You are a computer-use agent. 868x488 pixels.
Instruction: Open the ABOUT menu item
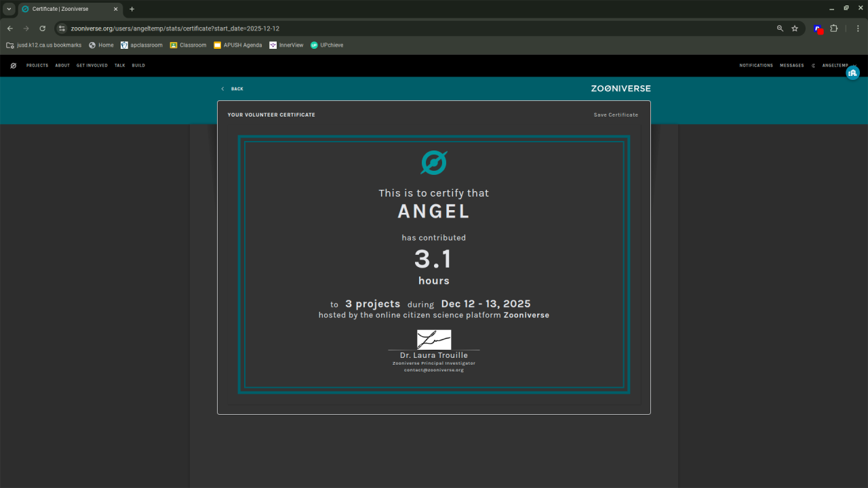coord(62,66)
